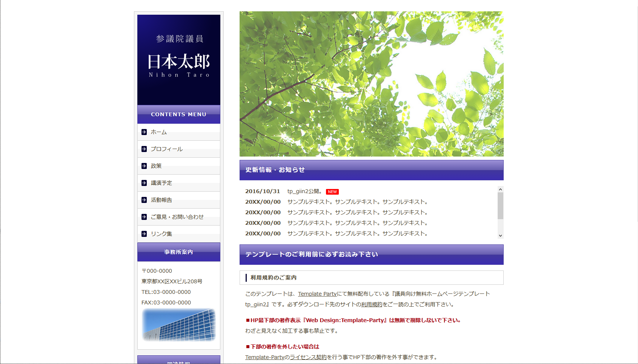Click the arrow icon beside 講演予定

point(144,183)
